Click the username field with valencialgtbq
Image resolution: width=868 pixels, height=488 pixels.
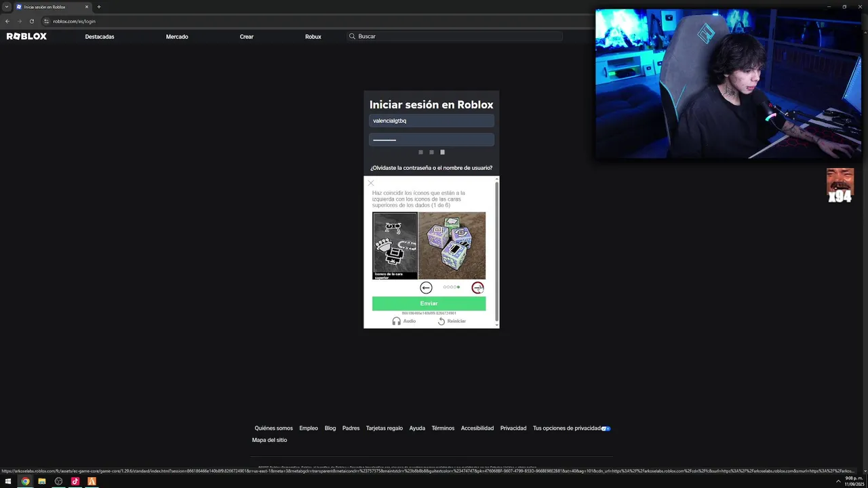click(x=431, y=121)
